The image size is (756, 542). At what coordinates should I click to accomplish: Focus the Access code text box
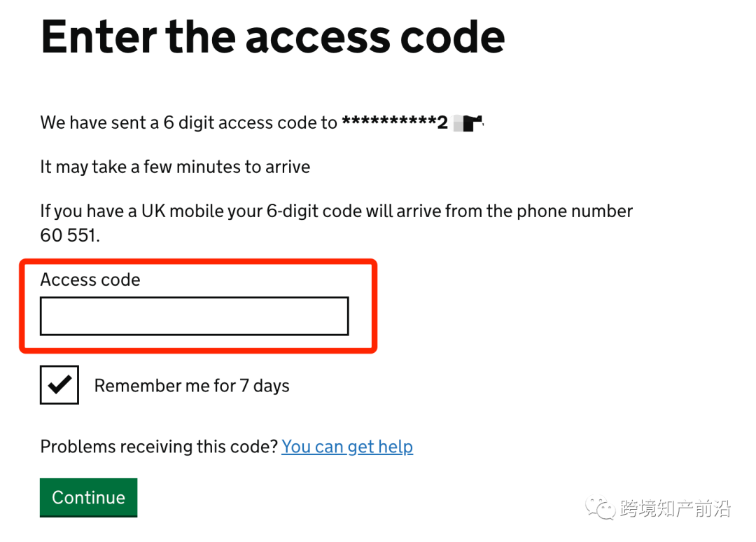click(195, 317)
